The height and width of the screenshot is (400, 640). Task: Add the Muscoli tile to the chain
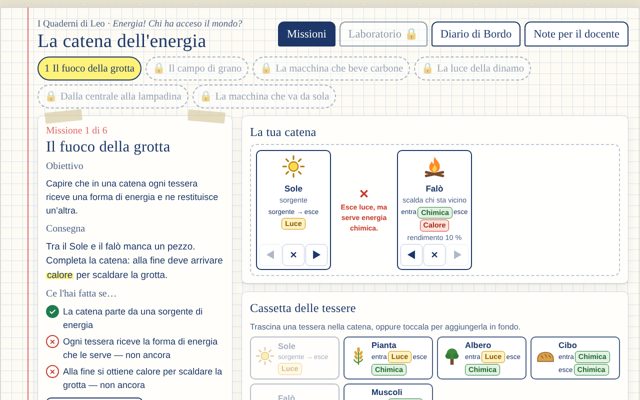(388, 392)
